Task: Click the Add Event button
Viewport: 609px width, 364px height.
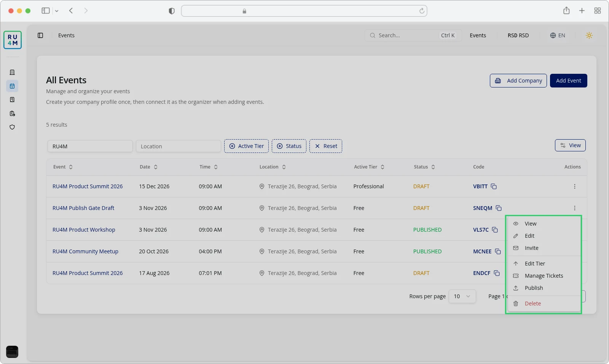Action: click(x=568, y=81)
